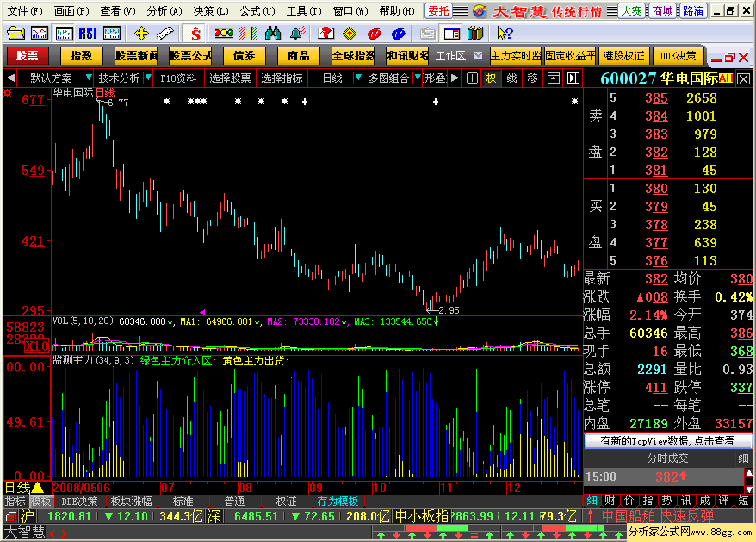Click the traffic light icon

click(224, 34)
